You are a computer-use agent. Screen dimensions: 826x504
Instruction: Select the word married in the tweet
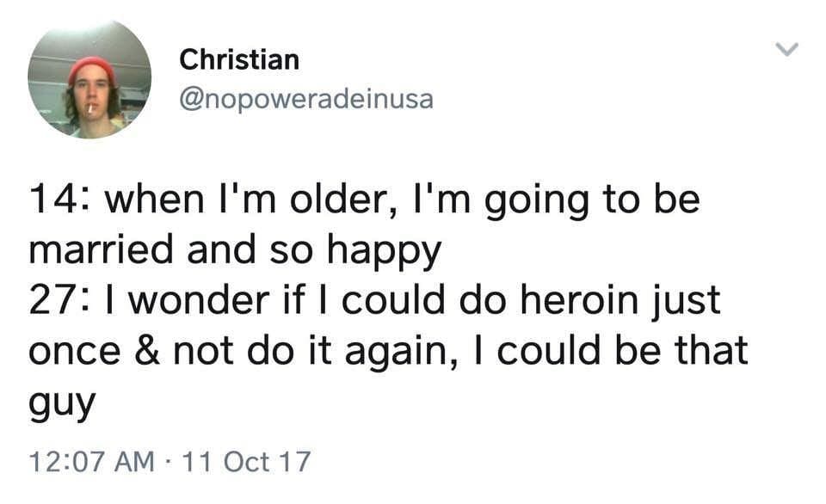(96, 250)
